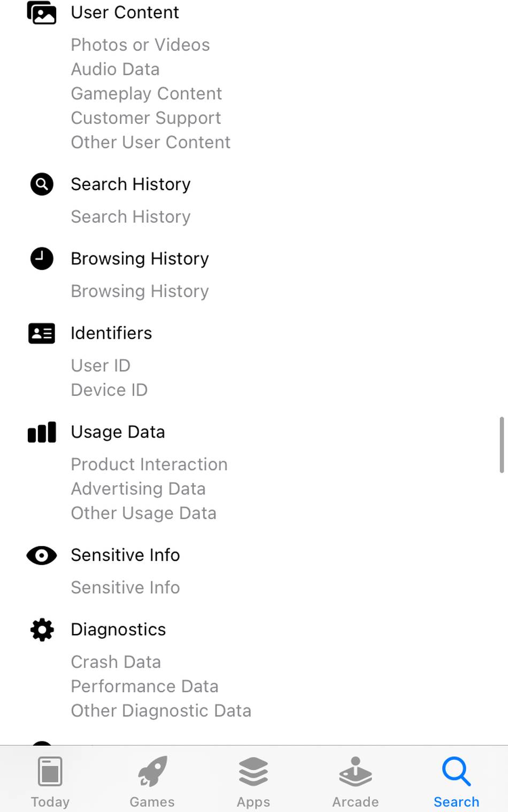Click the Search History magnifier icon

(42, 184)
